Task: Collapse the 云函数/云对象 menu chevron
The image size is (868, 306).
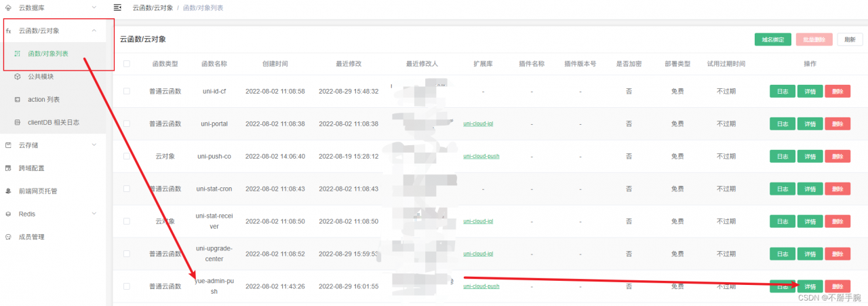Action: click(x=94, y=31)
